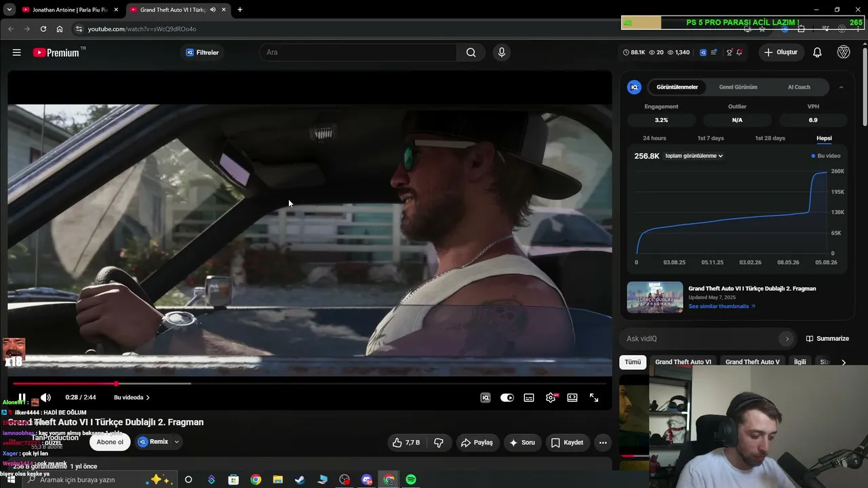
Task: Enter fullscreen mode
Action: click(x=594, y=398)
